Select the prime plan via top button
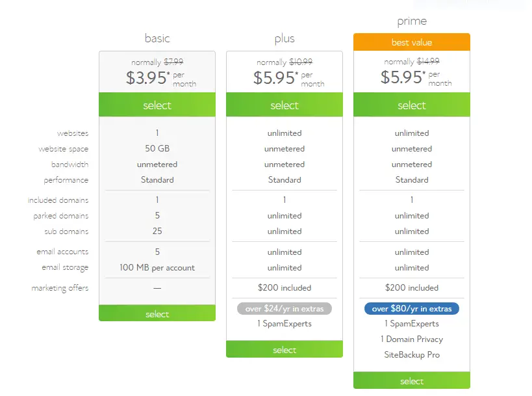This screenshot has width=532, height=396. [x=412, y=105]
